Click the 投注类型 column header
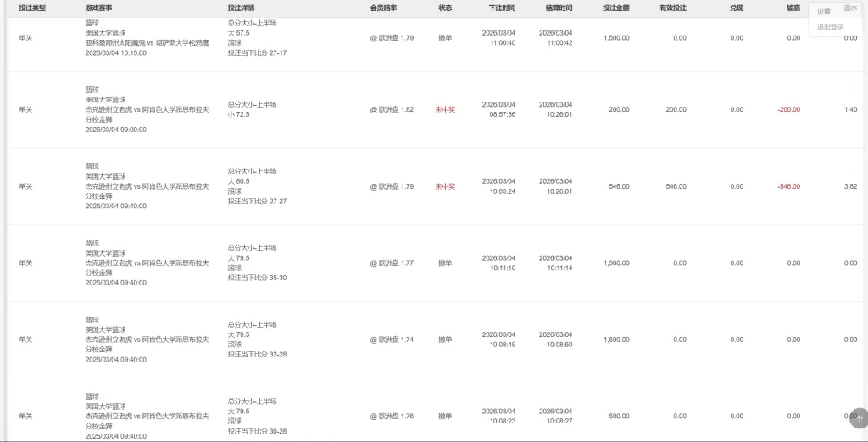The image size is (868, 442). [x=32, y=8]
